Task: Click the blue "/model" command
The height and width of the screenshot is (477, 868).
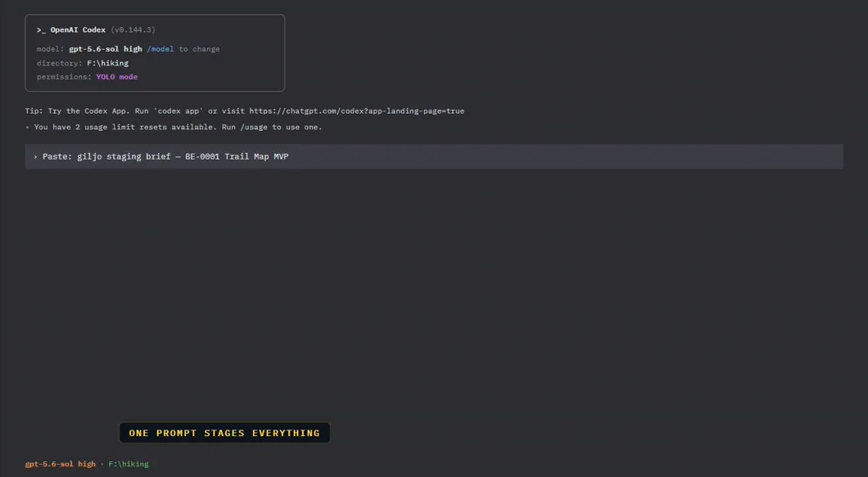Action: 160,49
